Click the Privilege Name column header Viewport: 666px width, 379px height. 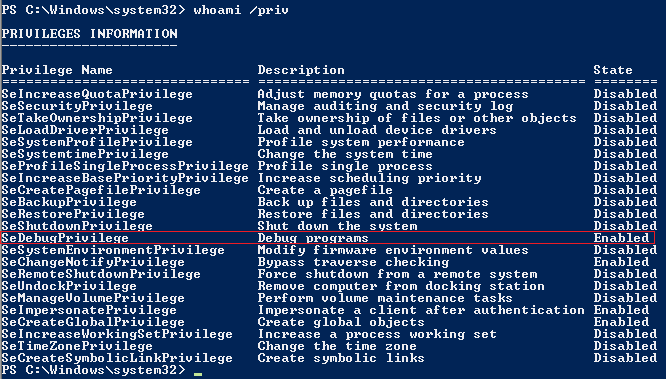pos(57,70)
